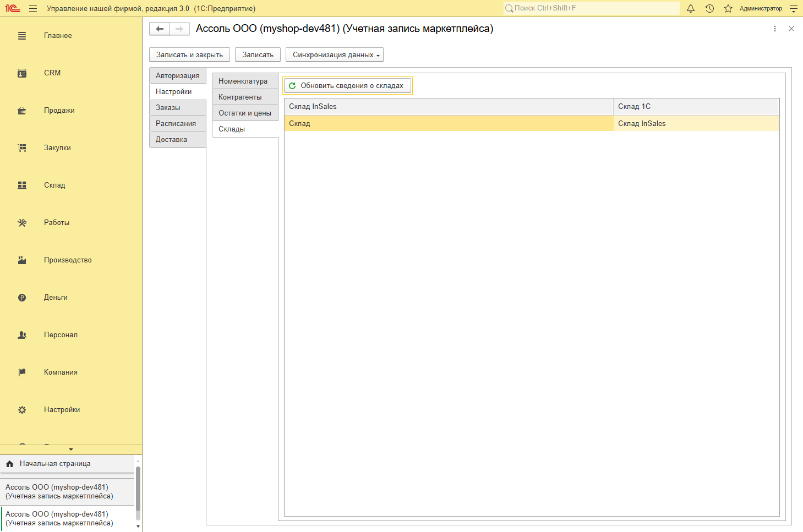803x532 pixels.
Task: Click the Закупки cart icon
Action: click(x=22, y=148)
